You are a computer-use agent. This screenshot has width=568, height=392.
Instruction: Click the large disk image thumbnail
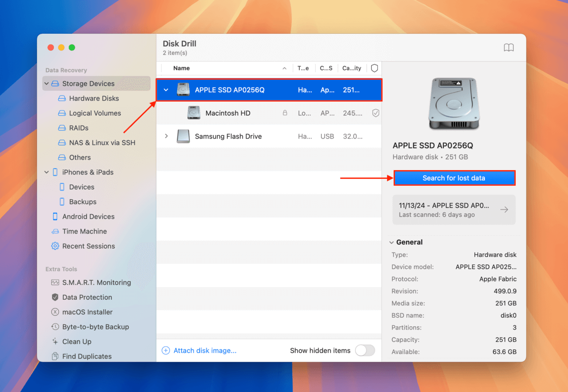pos(454,104)
